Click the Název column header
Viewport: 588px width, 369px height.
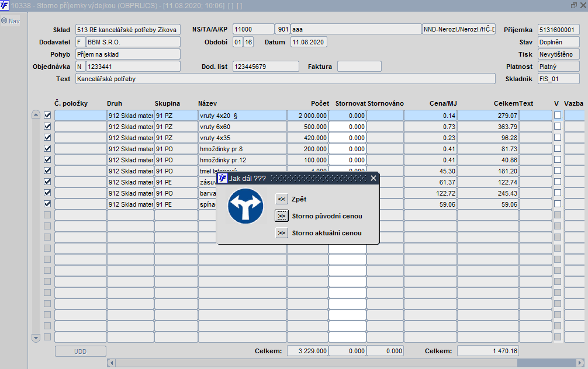tap(207, 103)
